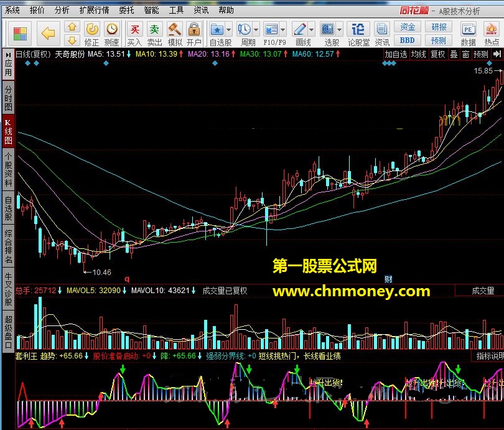504x430 pixels.
Task: Toggle the 均线 moving averages display
Action: pos(419,54)
